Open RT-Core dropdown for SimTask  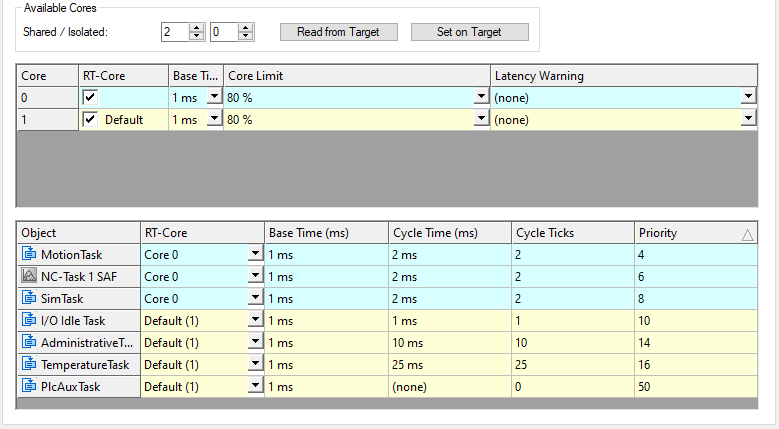coord(255,297)
